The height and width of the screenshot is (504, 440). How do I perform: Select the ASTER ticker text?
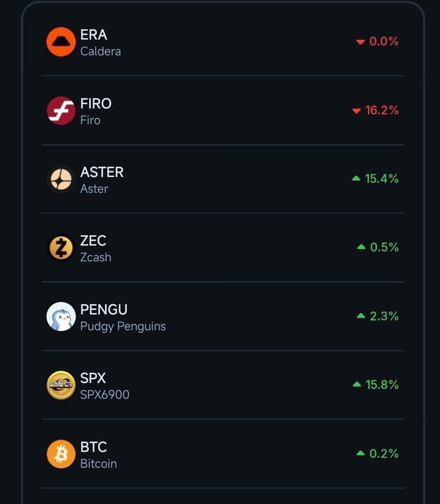coord(102,172)
